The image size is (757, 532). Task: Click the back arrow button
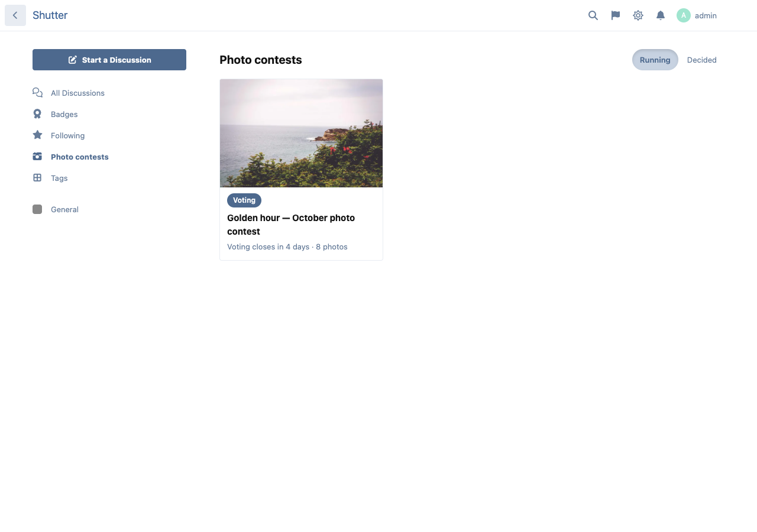15,15
